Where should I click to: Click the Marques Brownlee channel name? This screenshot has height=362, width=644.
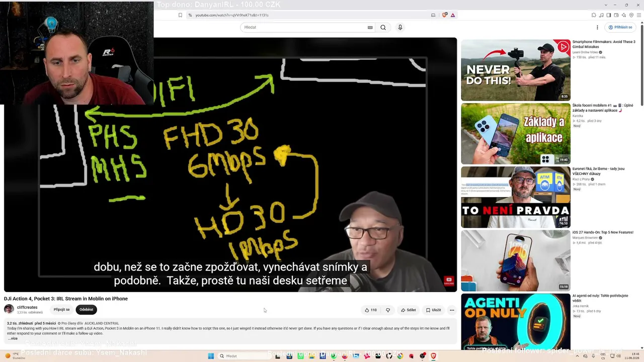(x=585, y=238)
